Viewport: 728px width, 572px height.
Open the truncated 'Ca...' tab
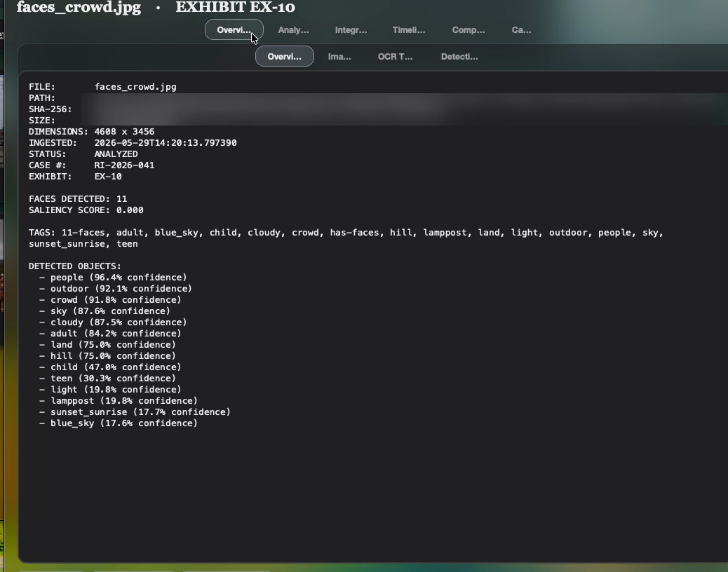521,29
